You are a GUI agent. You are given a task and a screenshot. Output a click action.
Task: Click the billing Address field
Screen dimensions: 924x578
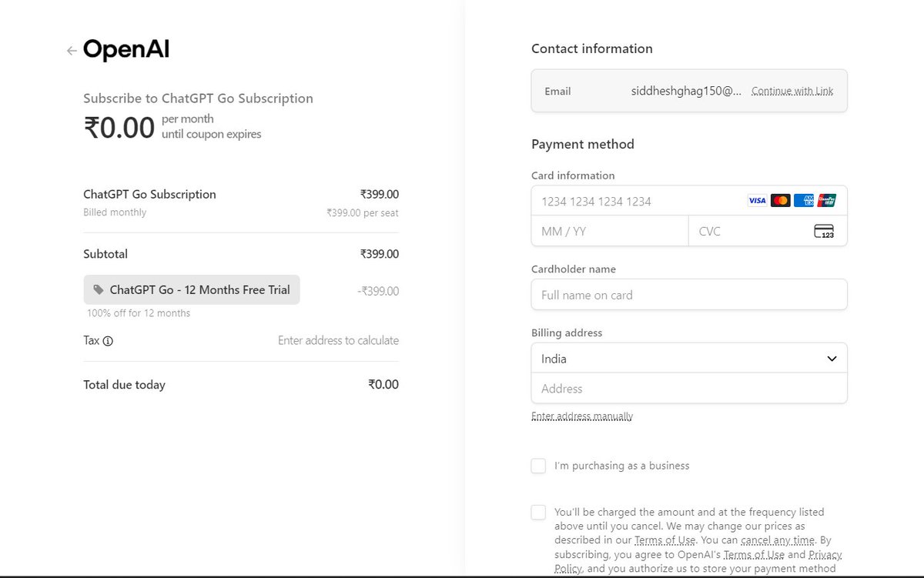tap(689, 389)
